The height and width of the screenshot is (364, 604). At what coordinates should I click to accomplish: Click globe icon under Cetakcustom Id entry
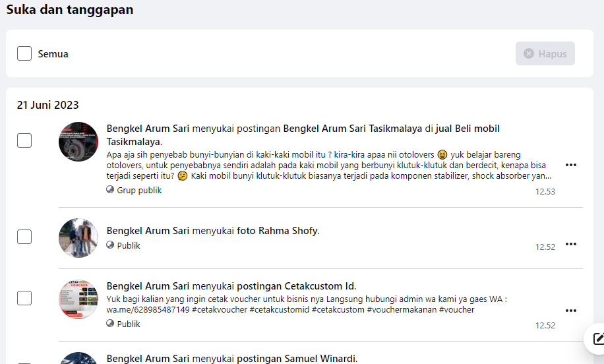click(x=110, y=323)
